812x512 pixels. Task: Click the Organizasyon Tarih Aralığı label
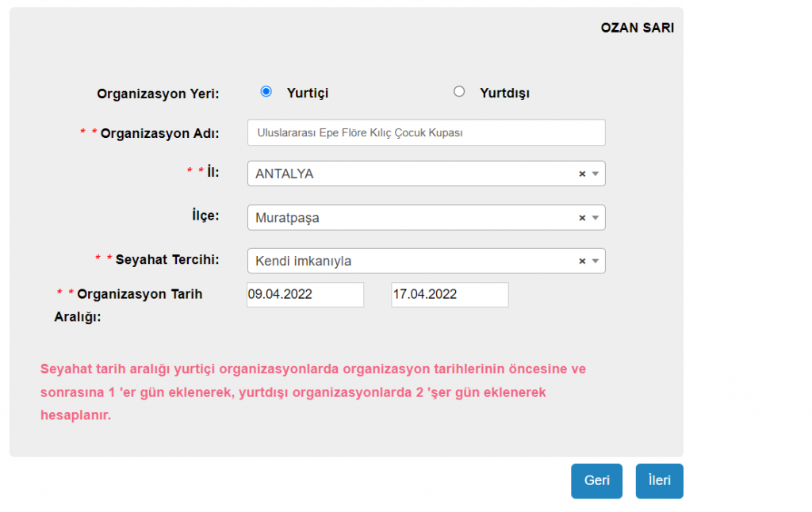click(139, 294)
